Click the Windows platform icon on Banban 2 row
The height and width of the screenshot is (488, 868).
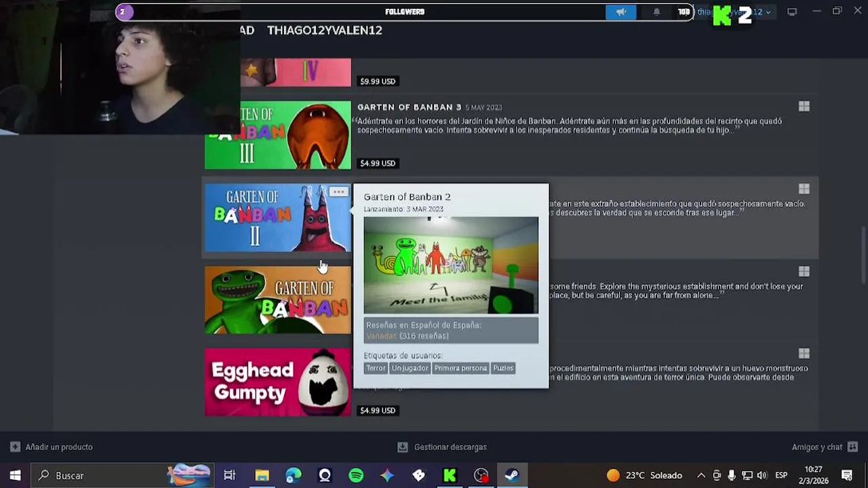click(804, 189)
